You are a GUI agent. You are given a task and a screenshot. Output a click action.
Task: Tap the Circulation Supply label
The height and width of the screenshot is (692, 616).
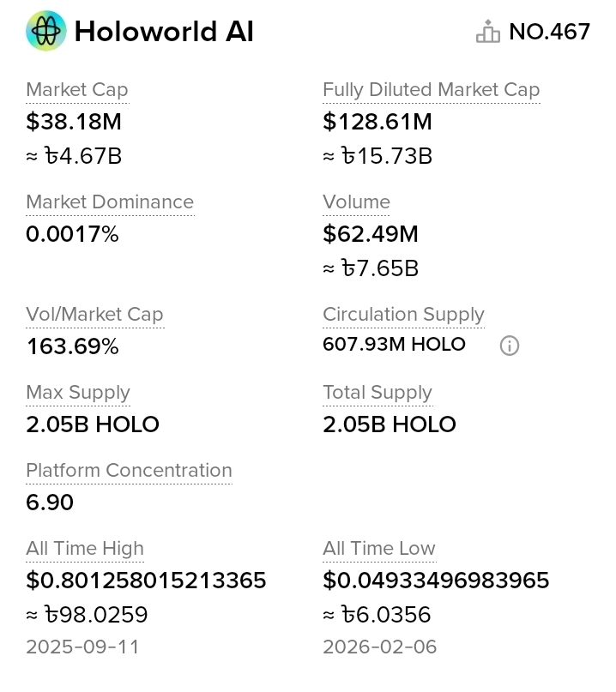click(x=403, y=315)
